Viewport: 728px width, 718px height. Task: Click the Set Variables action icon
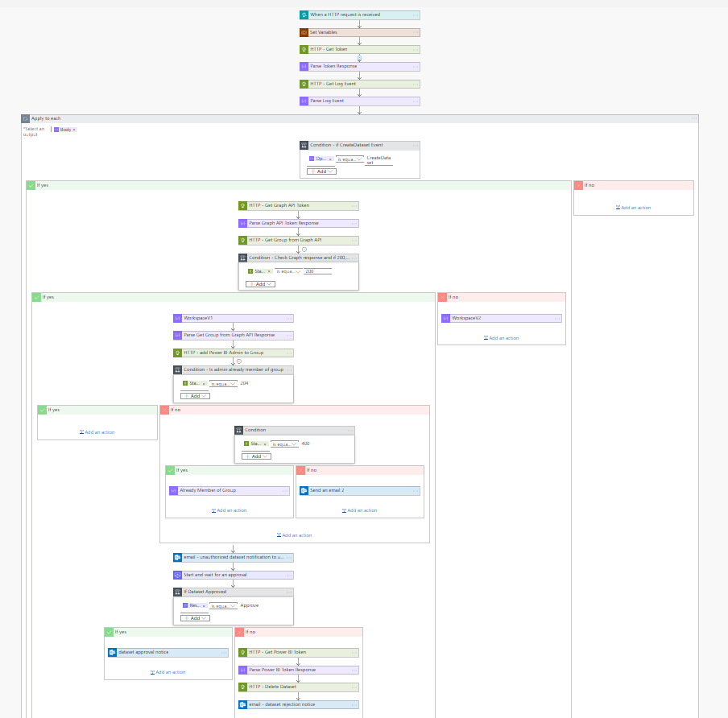304,32
